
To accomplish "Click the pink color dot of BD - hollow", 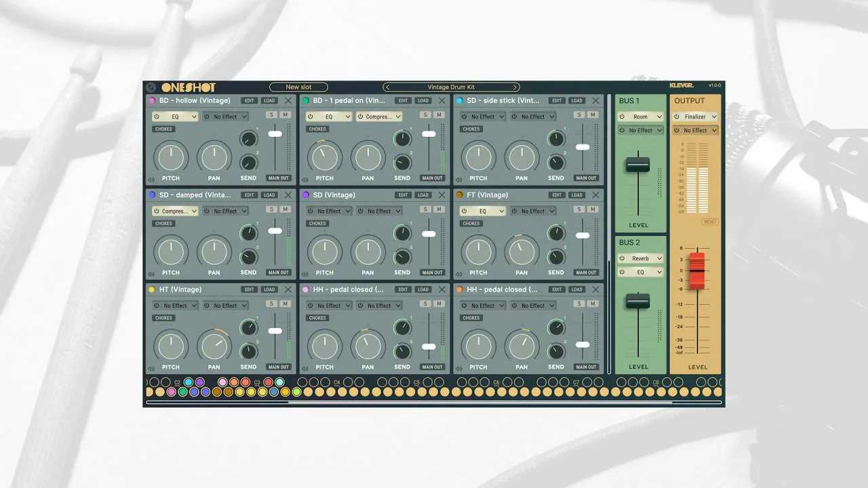I will [x=152, y=100].
